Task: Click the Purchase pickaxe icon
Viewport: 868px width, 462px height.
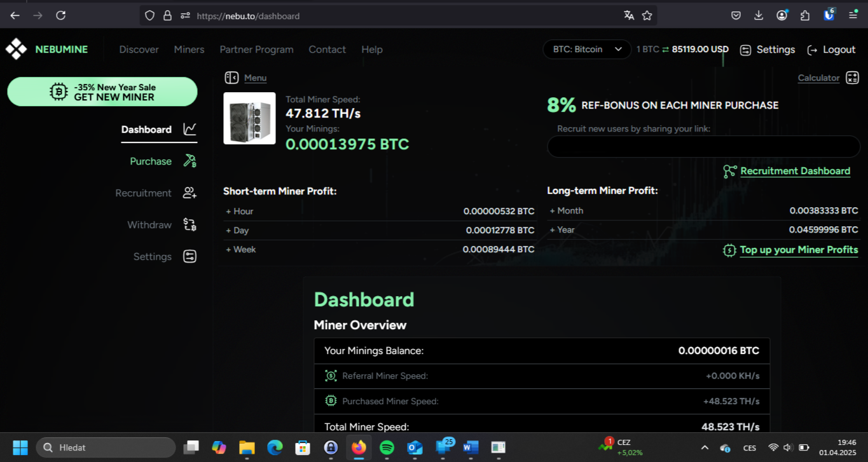Action: 189,161
